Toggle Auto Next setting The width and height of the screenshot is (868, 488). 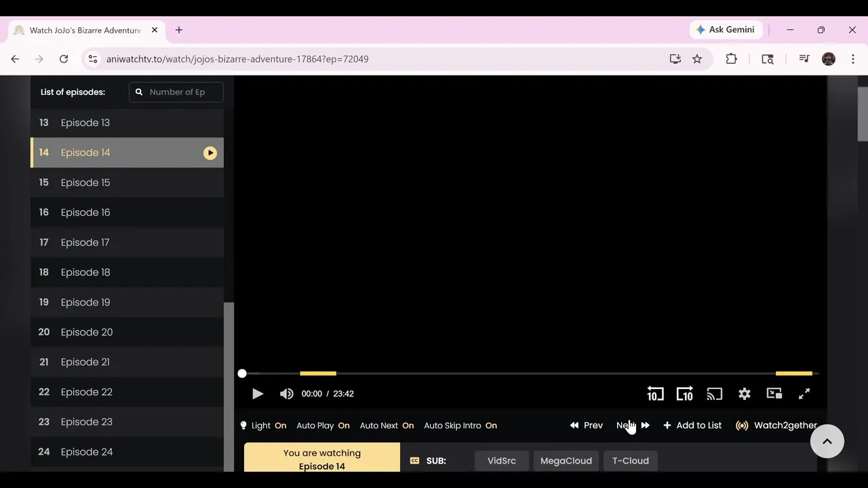tap(387, 426)
